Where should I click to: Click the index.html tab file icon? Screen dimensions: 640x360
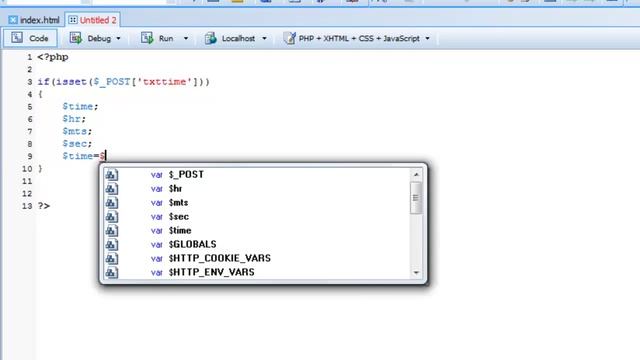click(x=13, y=20)
